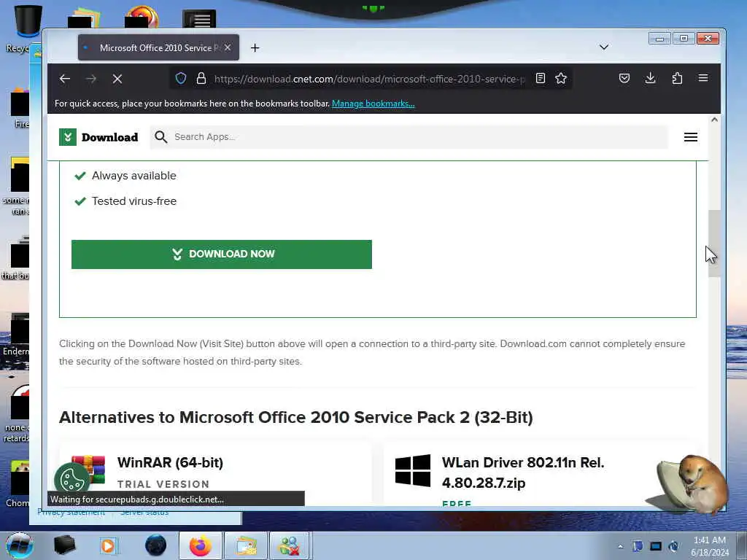Click the browser URL address field
747x560 pixels.
coord(369,79)
